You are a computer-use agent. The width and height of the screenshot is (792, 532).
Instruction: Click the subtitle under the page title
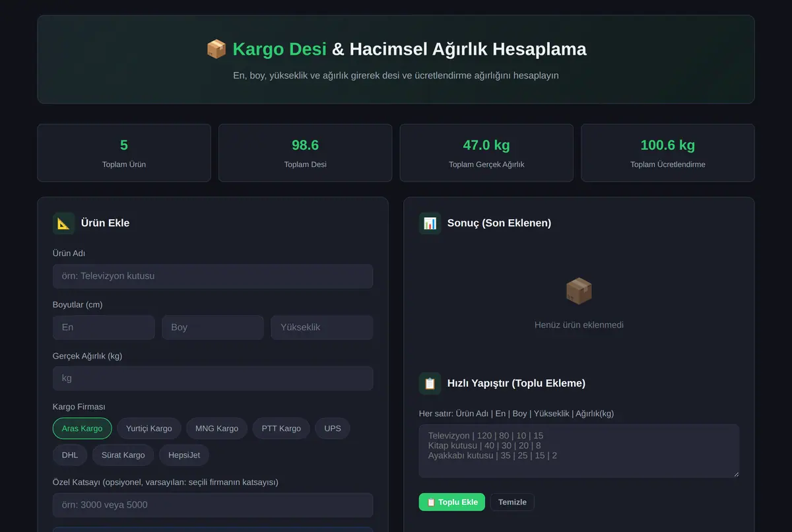(x=396, y=75)
